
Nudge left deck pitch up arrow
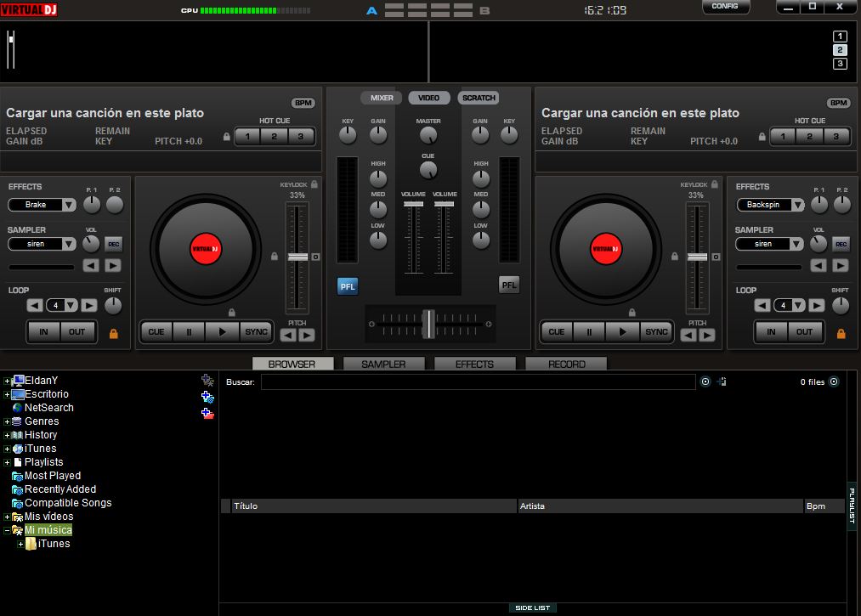click(x=307, y=335)
